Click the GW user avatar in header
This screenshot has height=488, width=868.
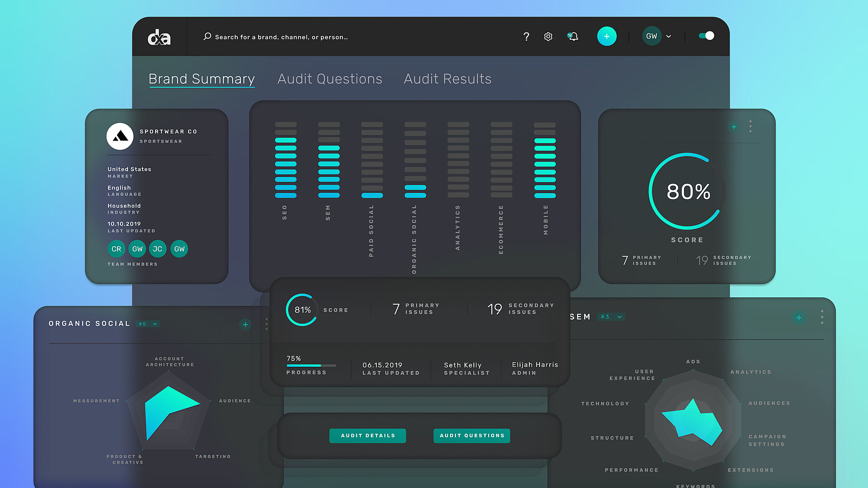point(652,36)
